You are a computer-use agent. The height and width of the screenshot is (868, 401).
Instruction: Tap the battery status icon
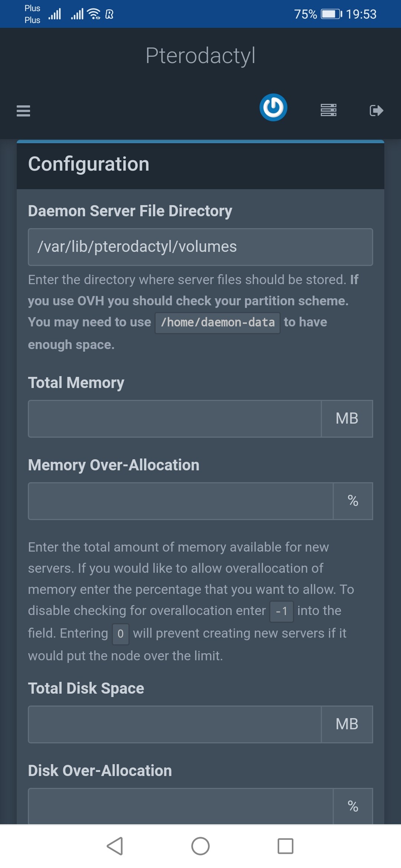point(331,14)
